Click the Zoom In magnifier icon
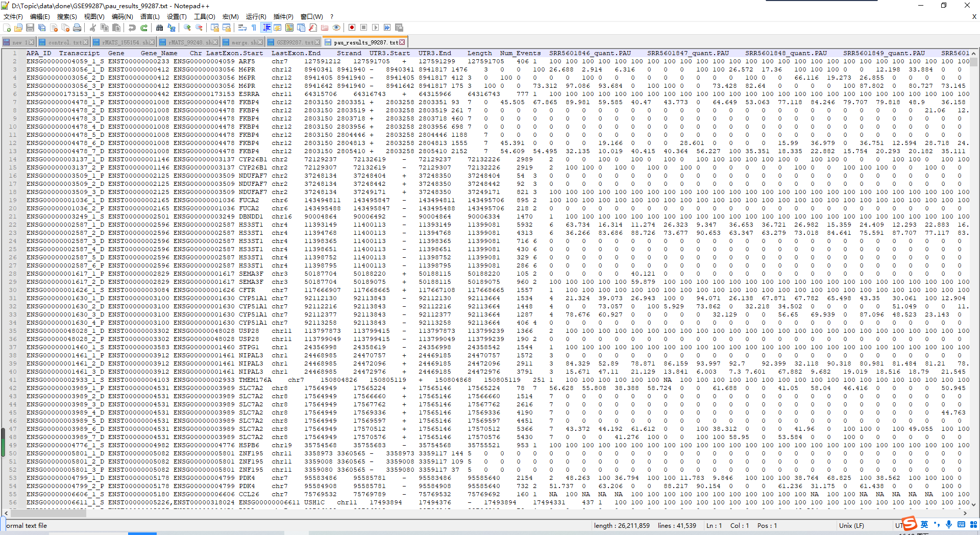The width and height of the screenshot is (980, 535). click(187, 28)
